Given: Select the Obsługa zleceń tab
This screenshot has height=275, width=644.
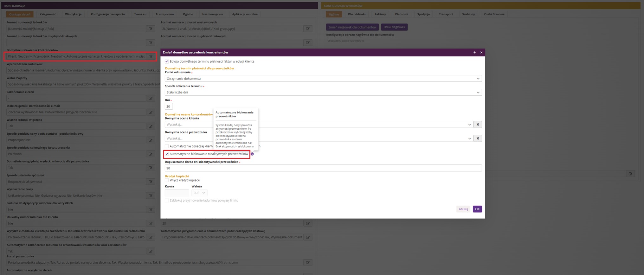Looking at the screenshot, I should (20, 14).
